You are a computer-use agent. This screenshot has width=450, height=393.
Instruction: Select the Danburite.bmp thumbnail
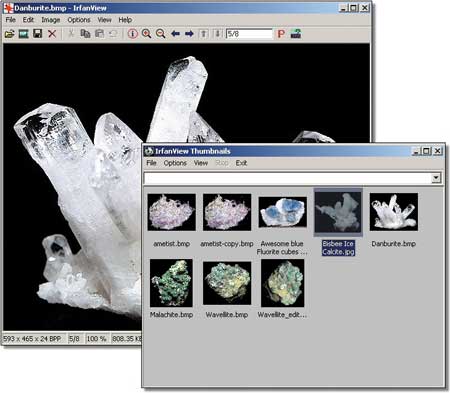click(394, 212)
